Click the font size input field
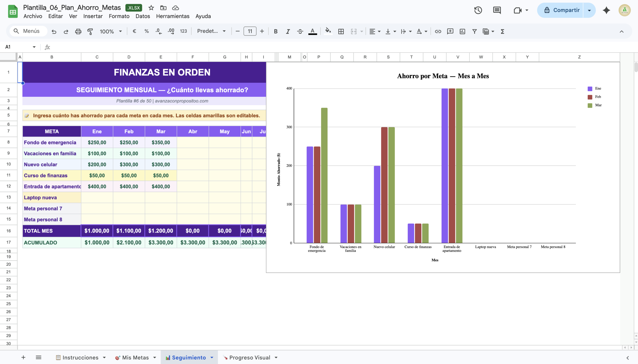 point(250,31)
